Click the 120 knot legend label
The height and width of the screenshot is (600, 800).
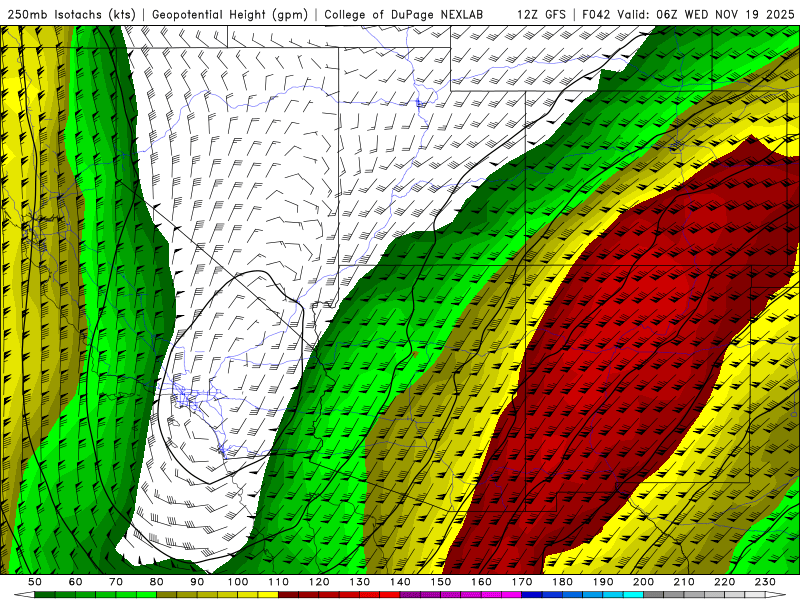pos(319,582)
